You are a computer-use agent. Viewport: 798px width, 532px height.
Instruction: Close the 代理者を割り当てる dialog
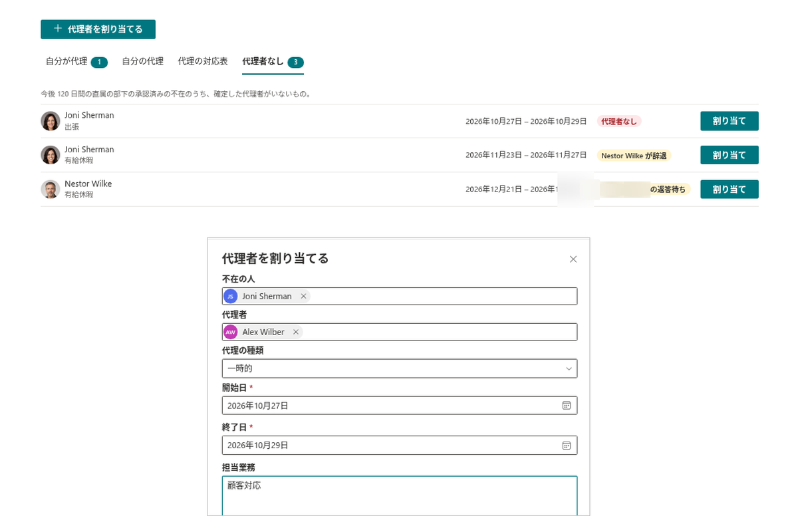click(x=573, y=259)
